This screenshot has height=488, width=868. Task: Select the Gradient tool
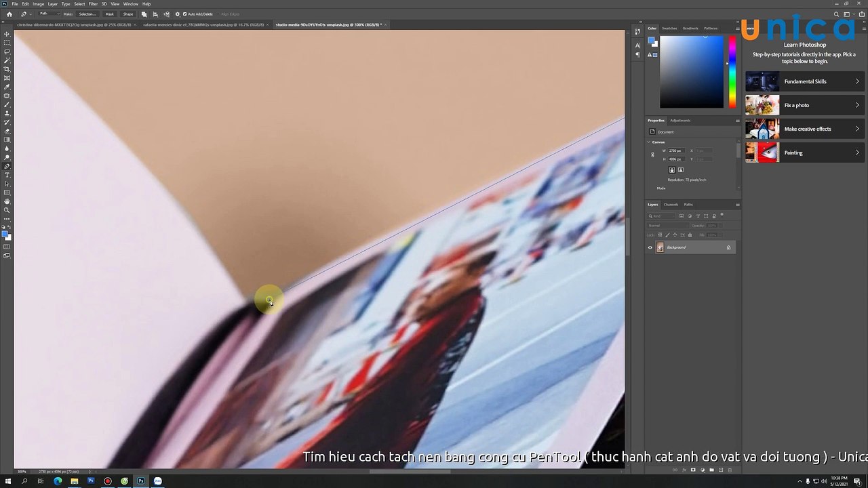7,140
